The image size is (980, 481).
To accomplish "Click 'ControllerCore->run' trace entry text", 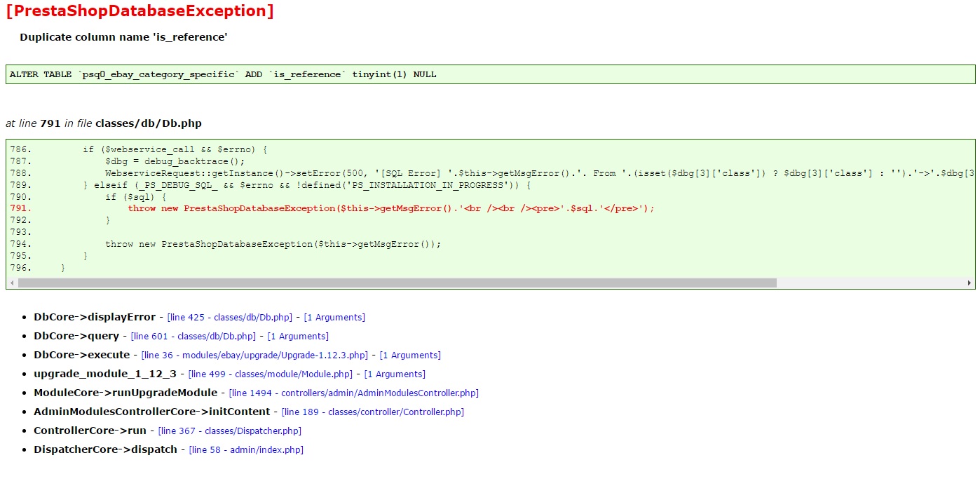I will click(90, 431).
